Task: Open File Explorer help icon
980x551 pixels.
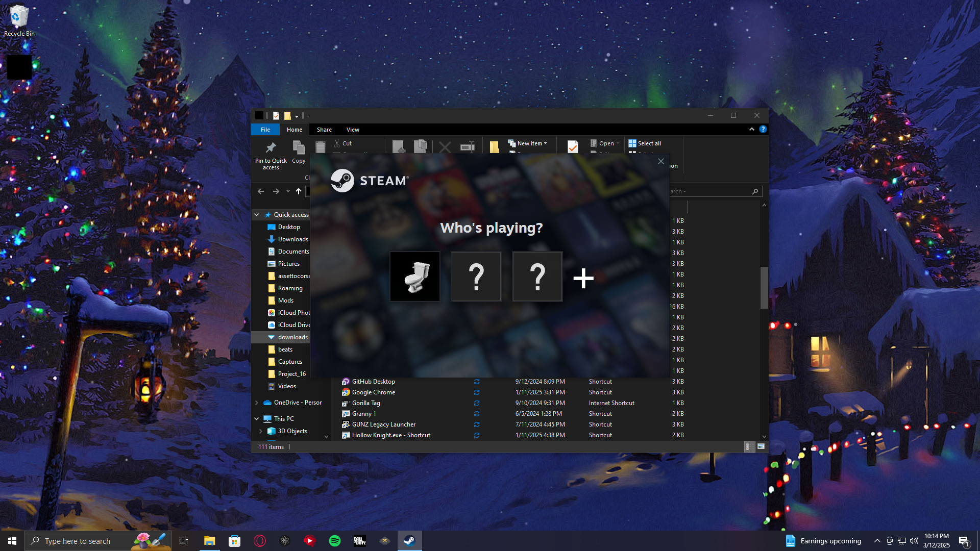Action: 763,130
